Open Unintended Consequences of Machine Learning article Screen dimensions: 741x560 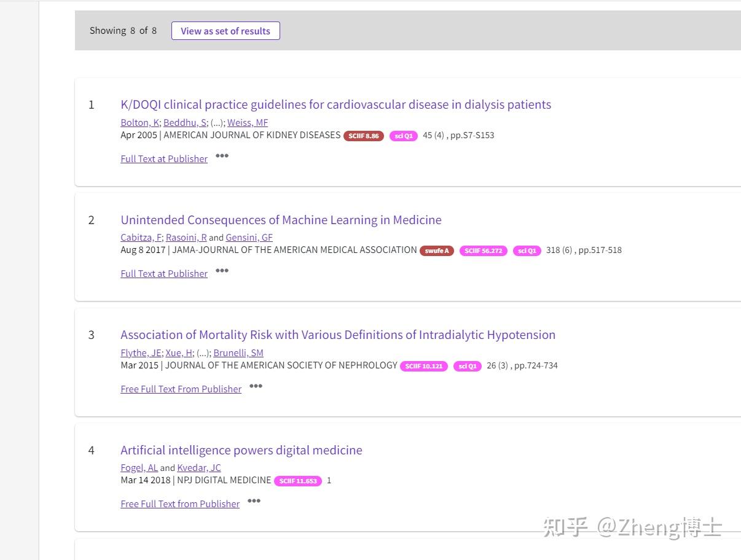point(281,220)
